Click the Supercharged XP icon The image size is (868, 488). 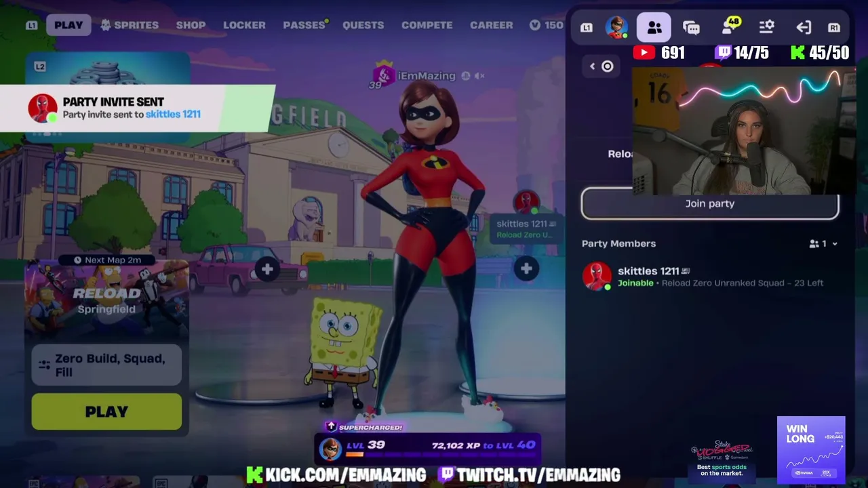coord(331,426)
